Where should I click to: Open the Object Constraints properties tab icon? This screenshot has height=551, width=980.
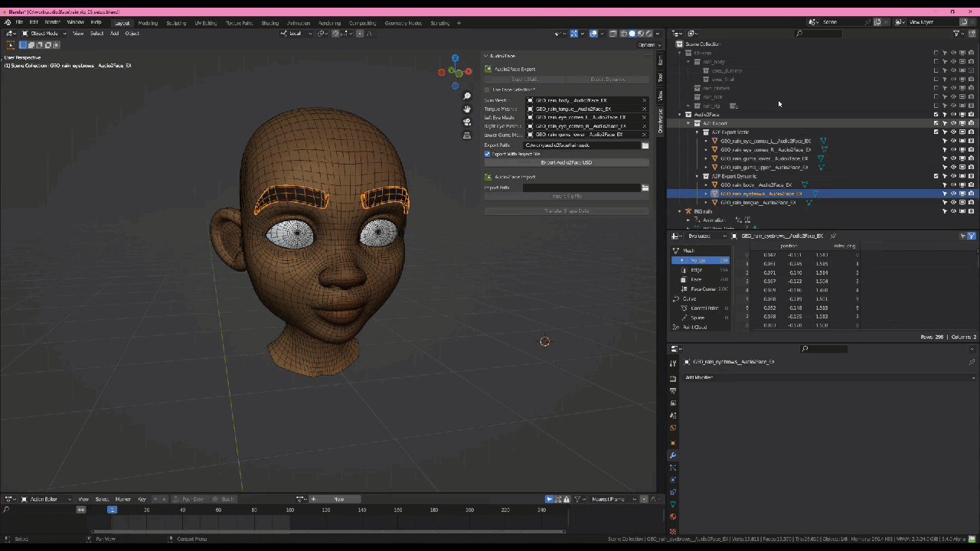click(673, 492)
